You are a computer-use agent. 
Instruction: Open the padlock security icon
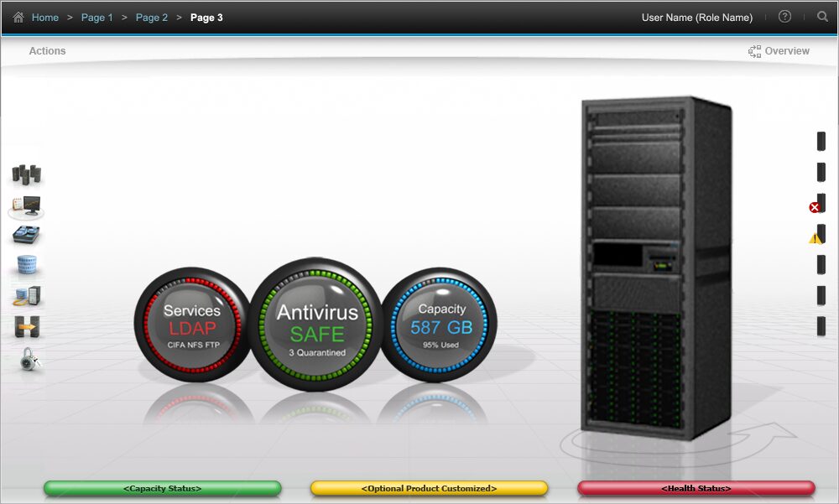click(27, 359)
